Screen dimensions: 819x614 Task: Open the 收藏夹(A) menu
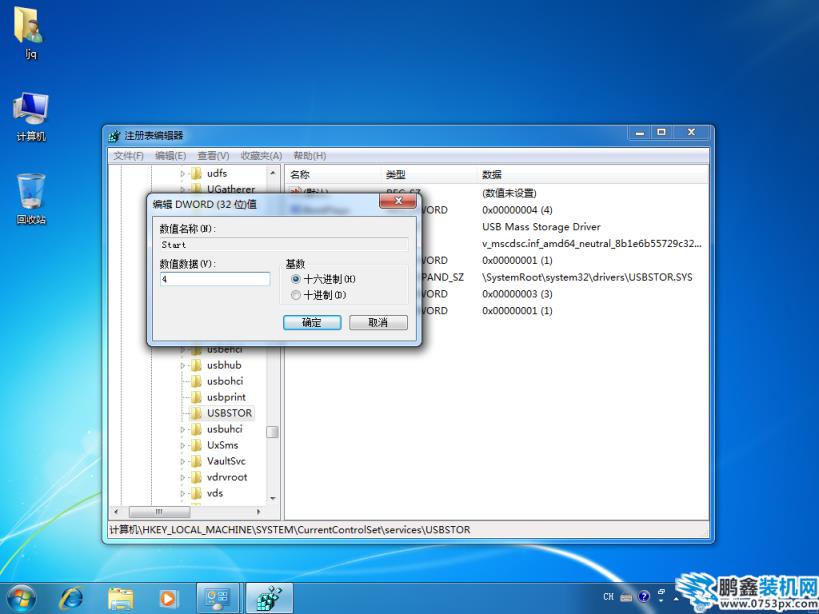pyautogui.click(x=261, y=156)
